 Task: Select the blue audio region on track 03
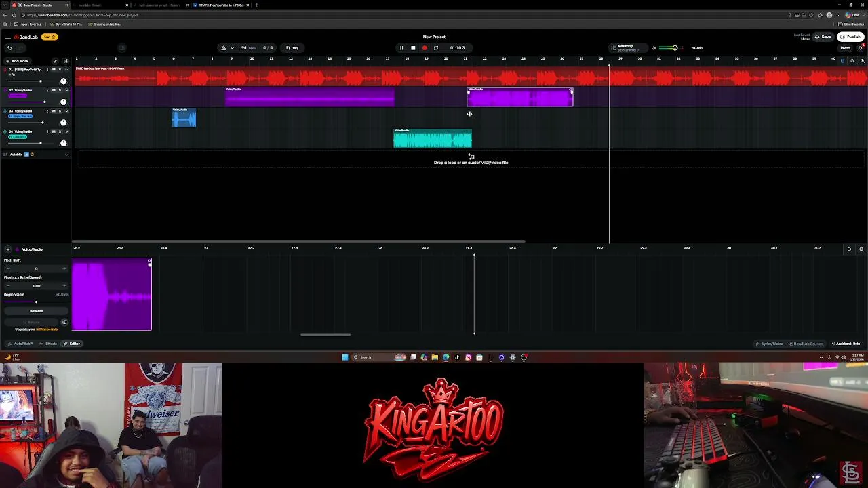tap(184, 118)
